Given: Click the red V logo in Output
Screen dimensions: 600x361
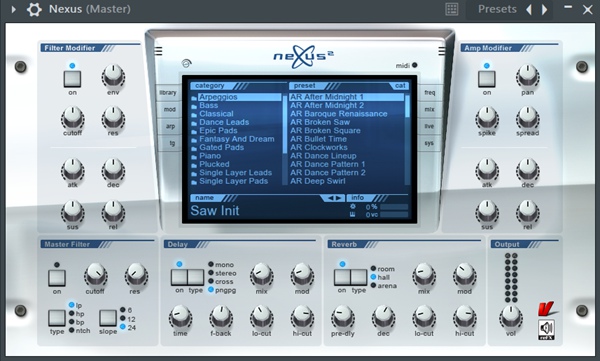Looking at the screenshot, I should [546, 309].
